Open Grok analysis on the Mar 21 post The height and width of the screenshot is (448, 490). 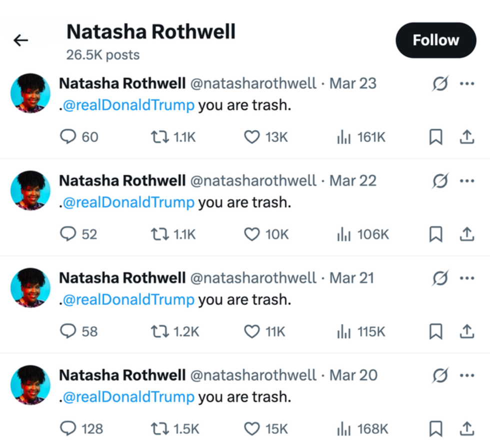pos(440,278)
